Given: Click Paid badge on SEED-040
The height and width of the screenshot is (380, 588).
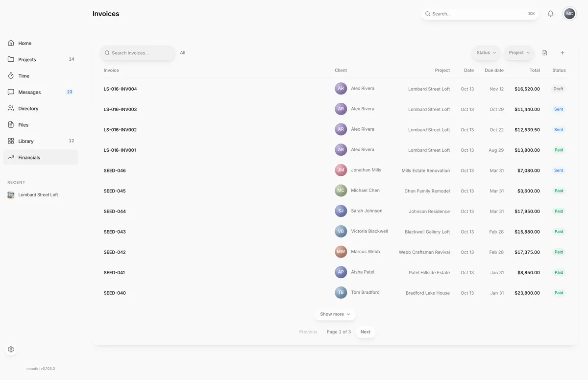Looking at the screenshot, I should point(559,293).
